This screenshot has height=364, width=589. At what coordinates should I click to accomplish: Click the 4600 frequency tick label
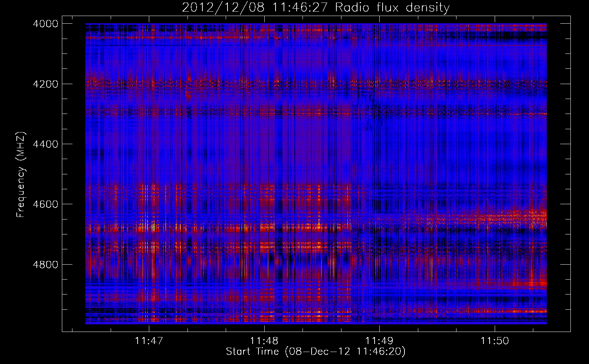tap(46, 204)
